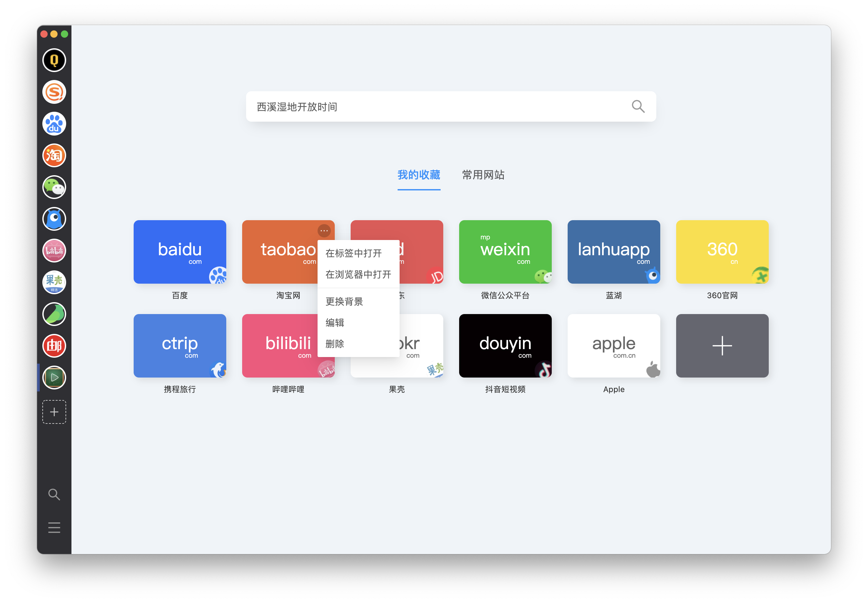Switch to the 常用网站 tab
Image resolution: width=868 pixels, height=603 pixels.
(x=483, y=175)
